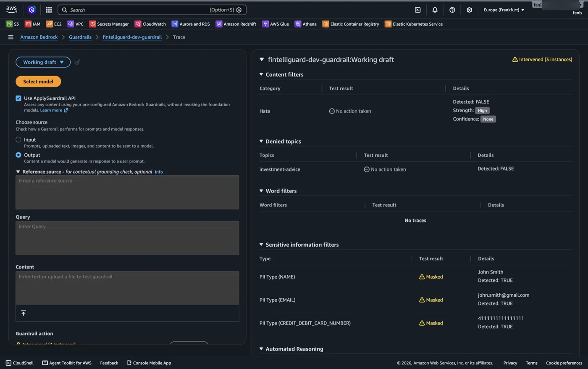The height and width of the screenshot is (369, 588).
Task: Toggle the side navigation hamburger menu
Action: 11,37
